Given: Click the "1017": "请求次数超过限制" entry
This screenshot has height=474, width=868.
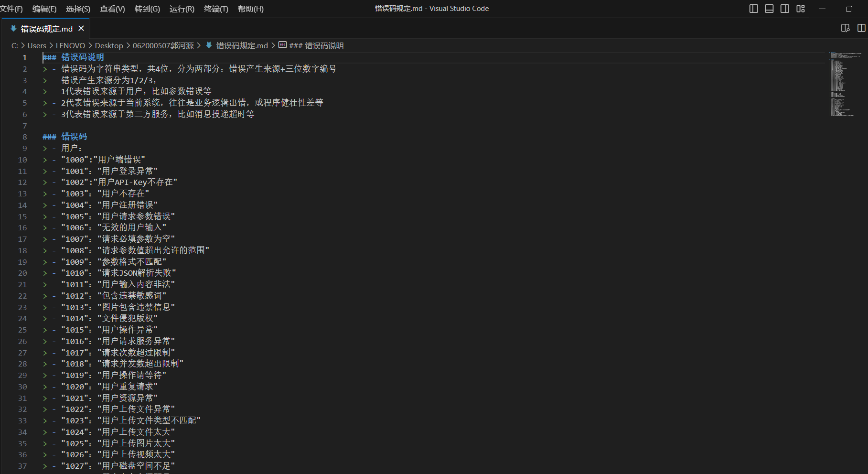Looking at the screenshot, I should click(118, 353).
